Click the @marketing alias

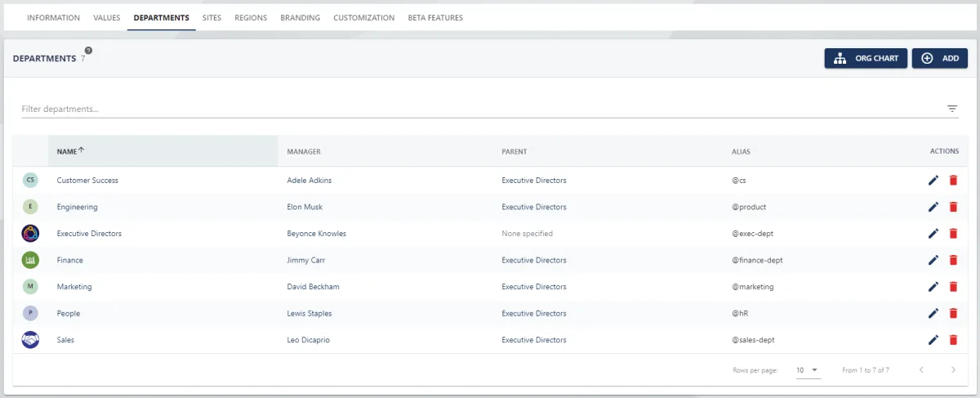753,287
